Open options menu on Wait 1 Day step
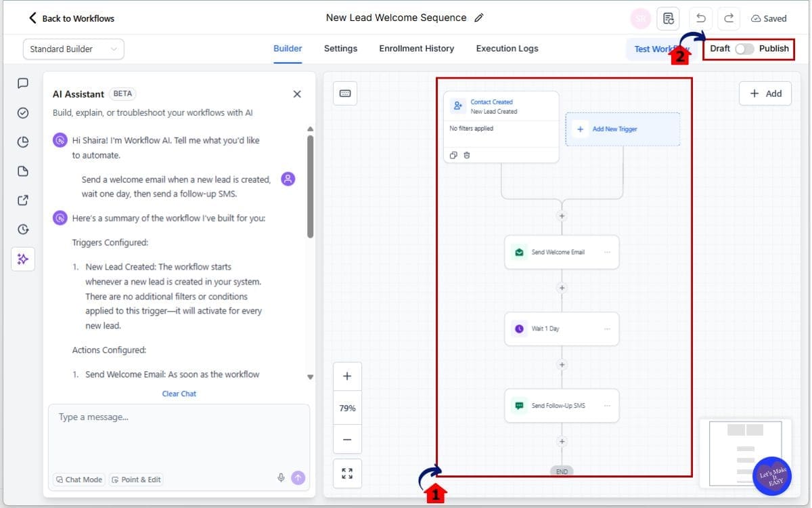The width and height of the screenshot is (812, 508). (607, 329)
